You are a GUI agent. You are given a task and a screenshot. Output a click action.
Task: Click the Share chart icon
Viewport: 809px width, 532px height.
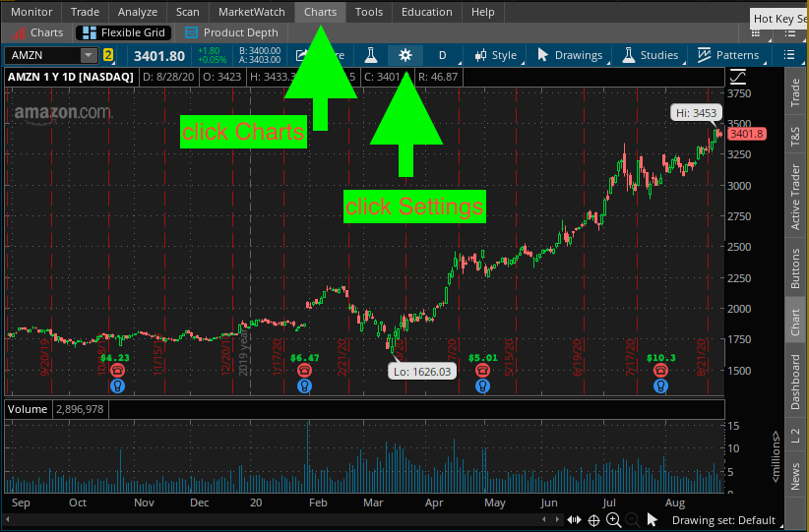pos(302,55)
